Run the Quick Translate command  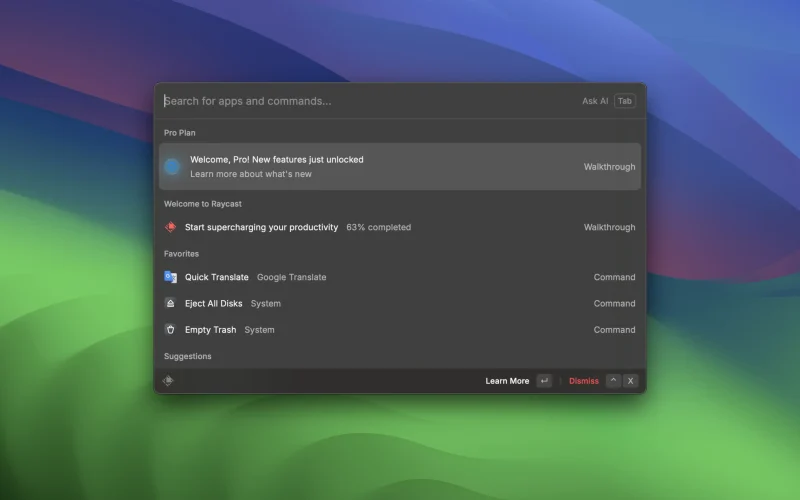(400, 277)
